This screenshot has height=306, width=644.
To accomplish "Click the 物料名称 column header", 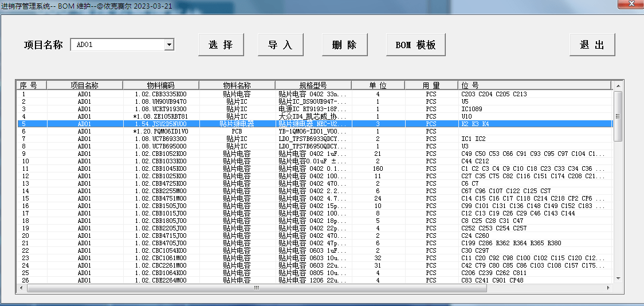I will [237, 85].
